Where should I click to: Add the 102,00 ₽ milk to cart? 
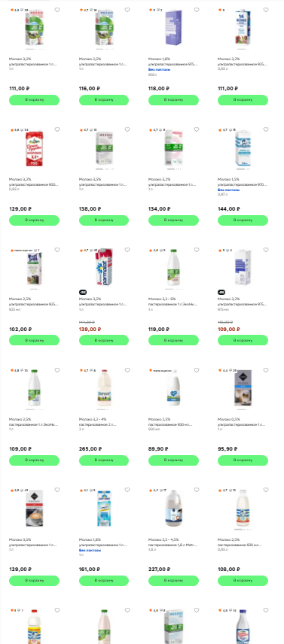click(x=34, y=340)
